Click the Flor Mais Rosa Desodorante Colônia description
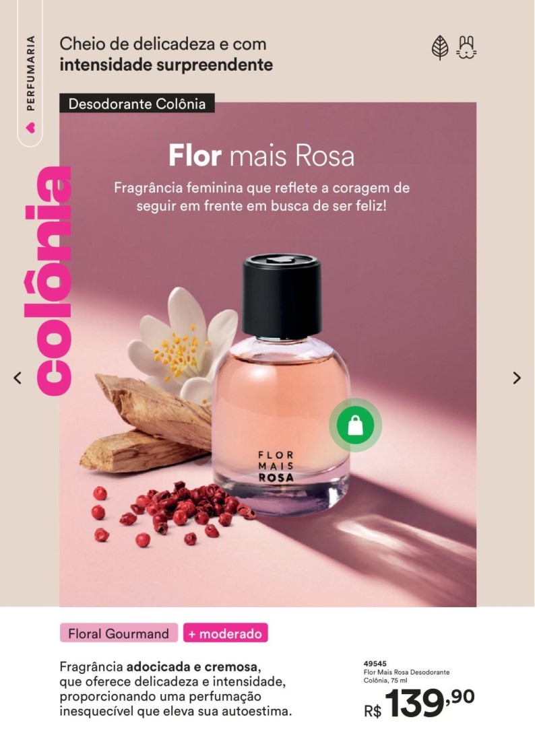 point(407,676)
